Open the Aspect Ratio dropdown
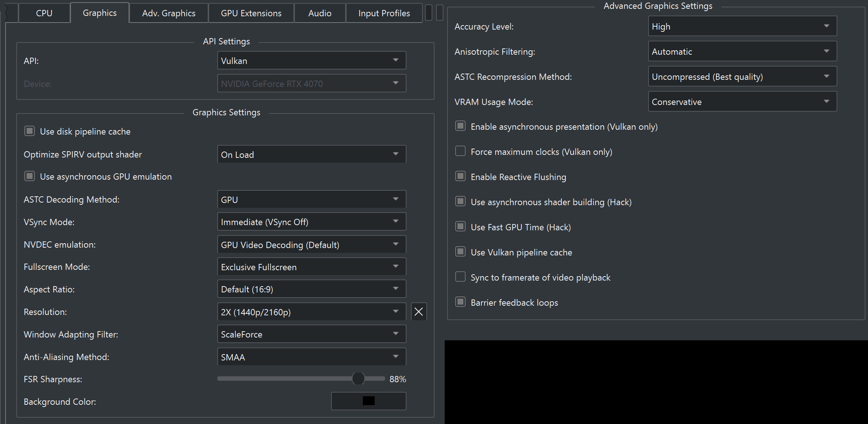 [x=312, y=289]
